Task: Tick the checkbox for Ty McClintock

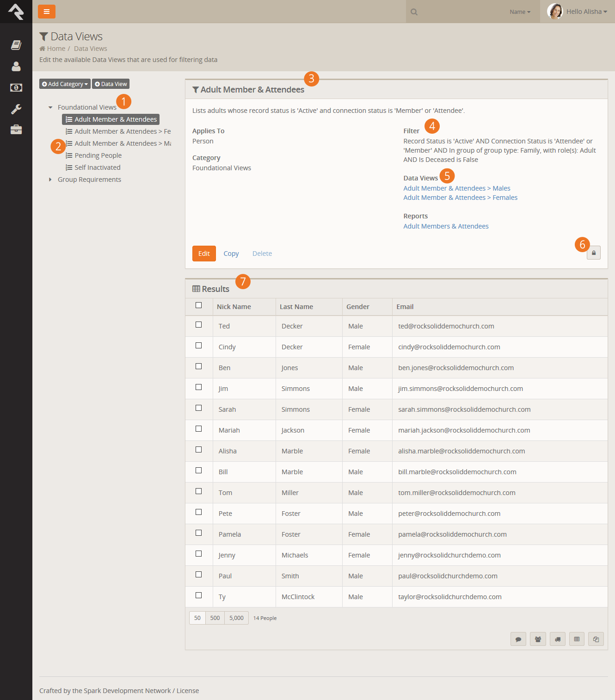Action: click(199, 595)
